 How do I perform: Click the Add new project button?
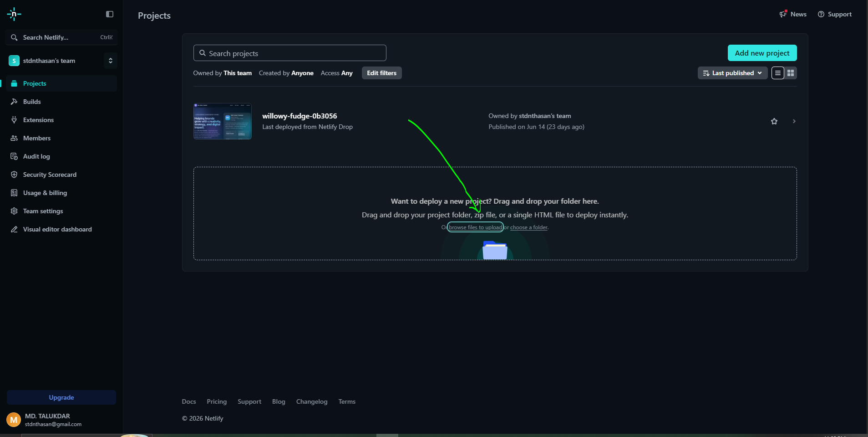(x=762, y=53)
